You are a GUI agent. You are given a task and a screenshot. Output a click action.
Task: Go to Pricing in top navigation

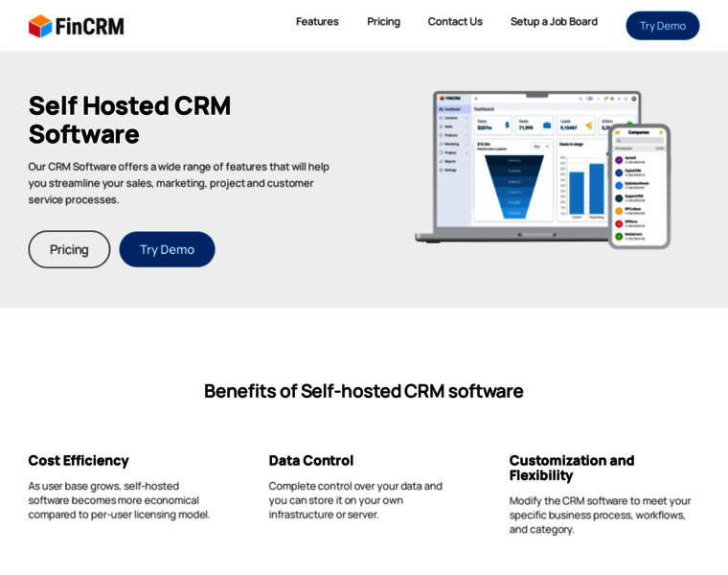pyautogui.click(x=383, y=22)
